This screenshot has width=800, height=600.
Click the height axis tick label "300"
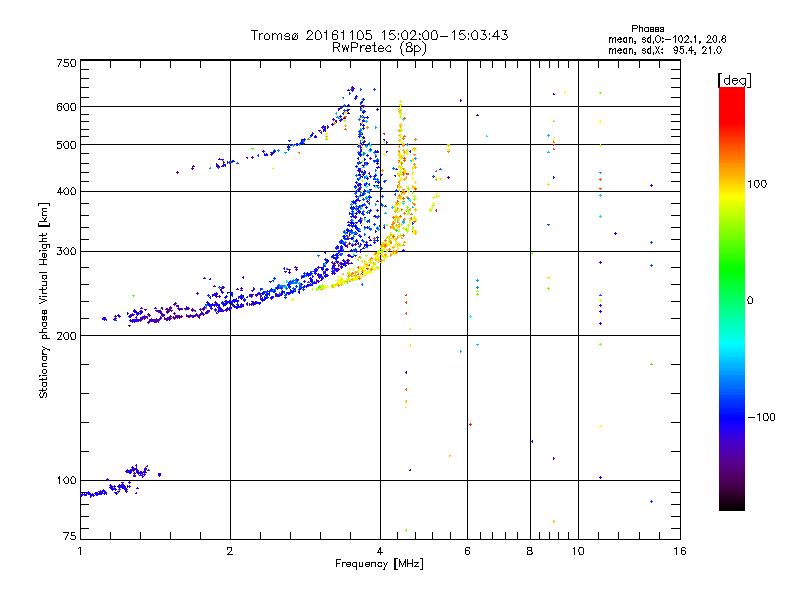66,252
